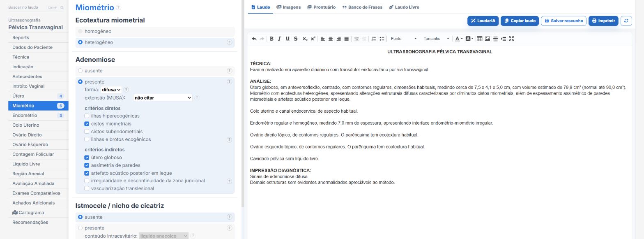This screenshot has width=644, height=239.
Task: Click the Salvar rascunho button
Action: (563, 21)
